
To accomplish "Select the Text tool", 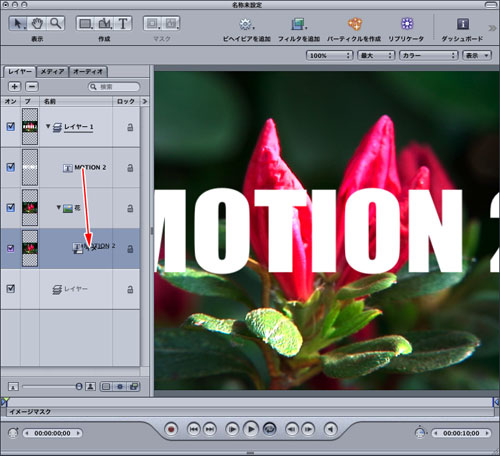I will pyautogui.click(x=123, y=24).
